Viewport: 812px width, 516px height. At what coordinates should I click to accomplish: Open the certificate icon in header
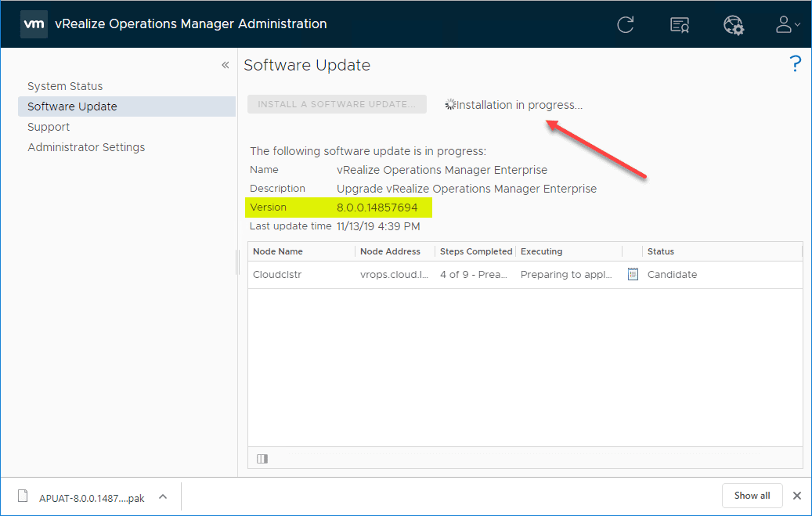point(680,24)
